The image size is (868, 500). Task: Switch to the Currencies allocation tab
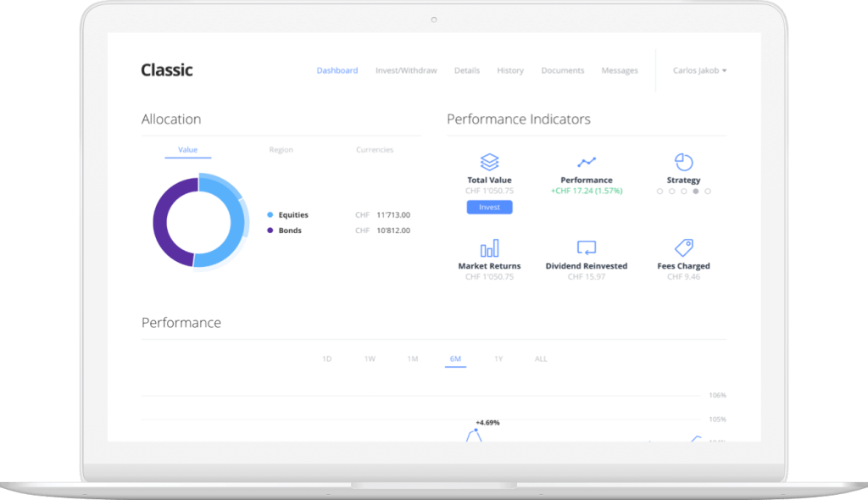coord(375,150)
